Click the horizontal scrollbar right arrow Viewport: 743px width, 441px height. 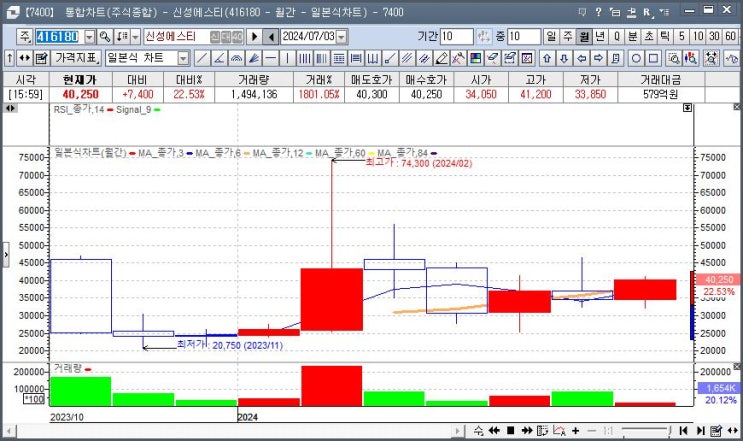(457, 431)
